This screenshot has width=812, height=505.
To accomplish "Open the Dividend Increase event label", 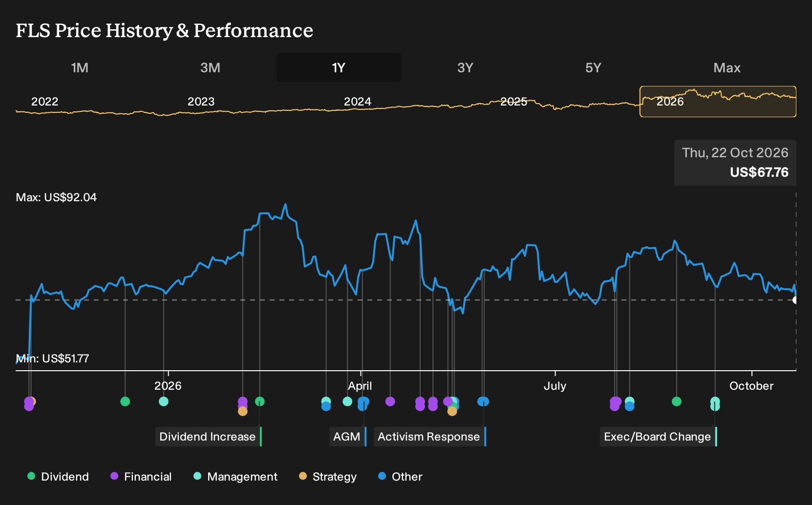I will click(209, 437).
